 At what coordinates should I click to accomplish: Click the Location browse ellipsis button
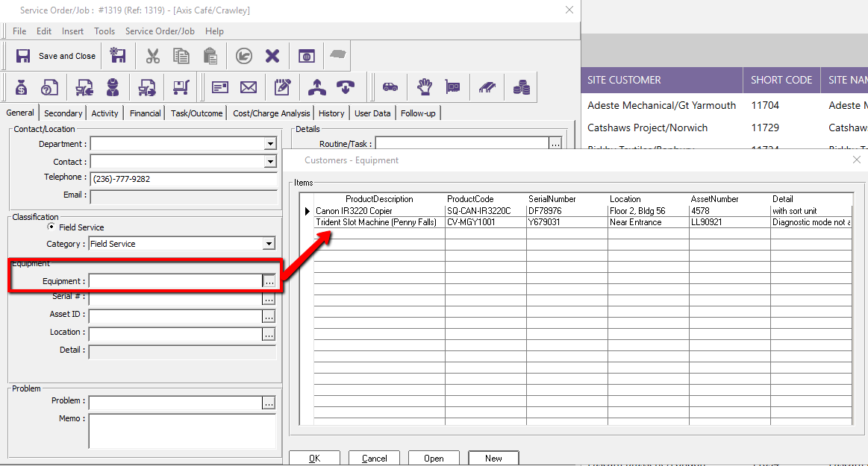tap(269, 335)
